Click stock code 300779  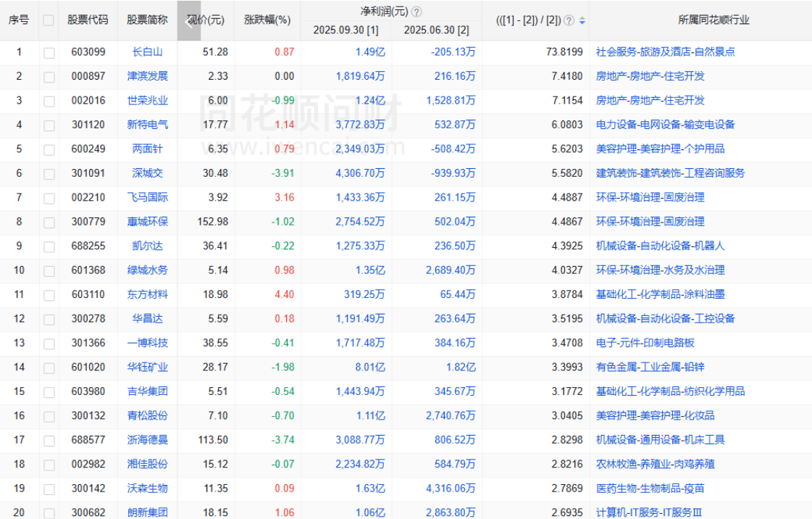(88, 222)
